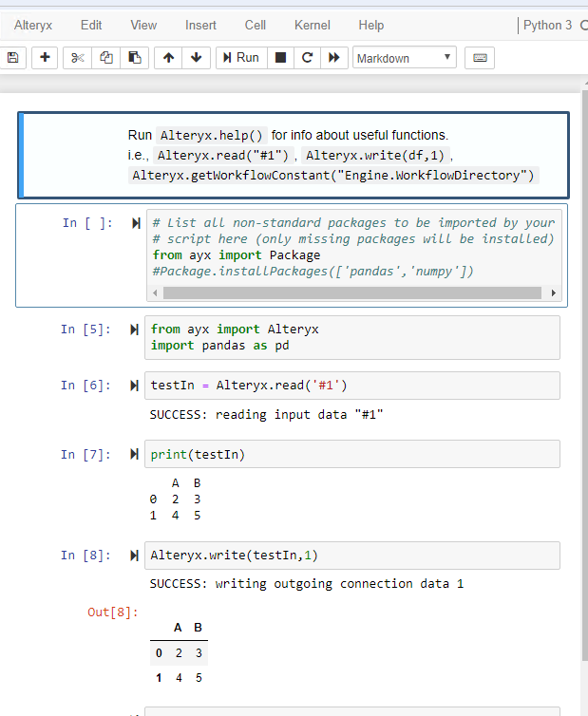
Task: Cut selected cells with the scissors icon
Action: tap(77, 58)
